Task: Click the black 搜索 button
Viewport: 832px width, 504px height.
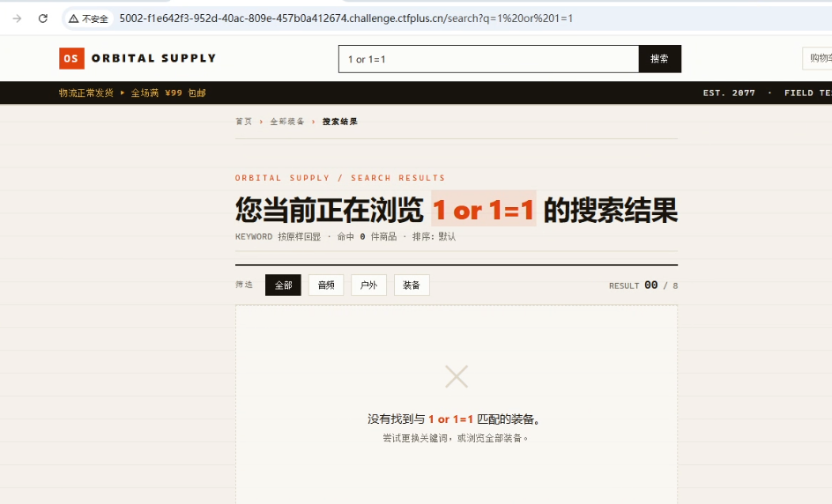Action: click(x=659, y=59)
